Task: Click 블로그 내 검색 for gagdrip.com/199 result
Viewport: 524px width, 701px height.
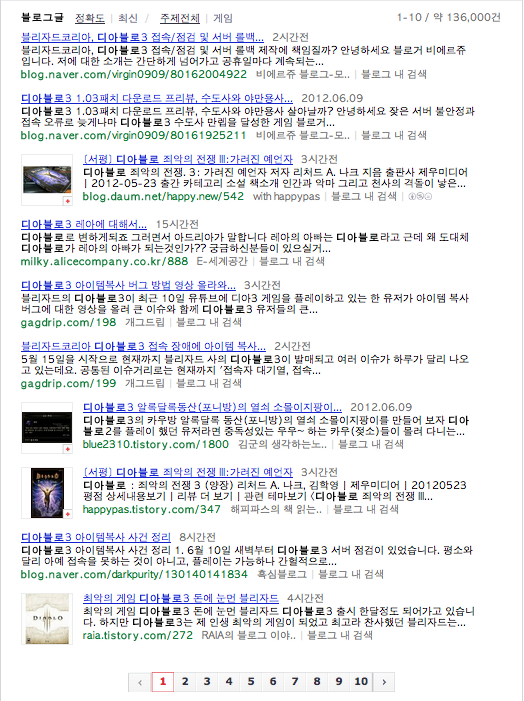Action: [209, 383]
